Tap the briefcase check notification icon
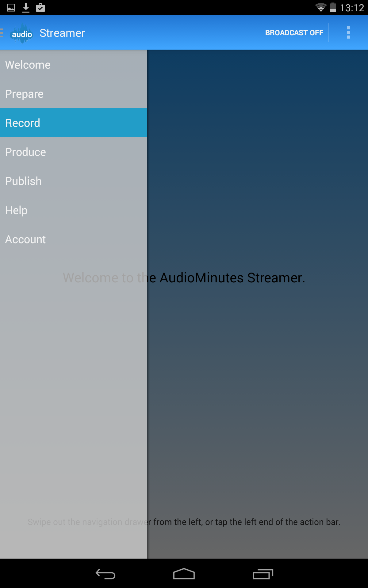Image resolution: width=368 pixels, height=588 pixels. click(x=40, y=8)
